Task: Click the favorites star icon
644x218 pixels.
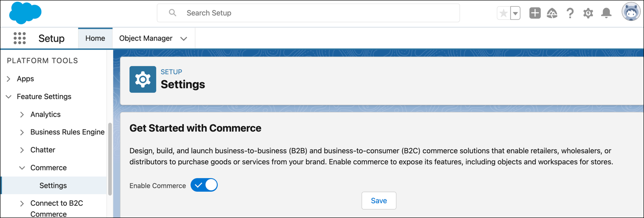Action: 503,13
